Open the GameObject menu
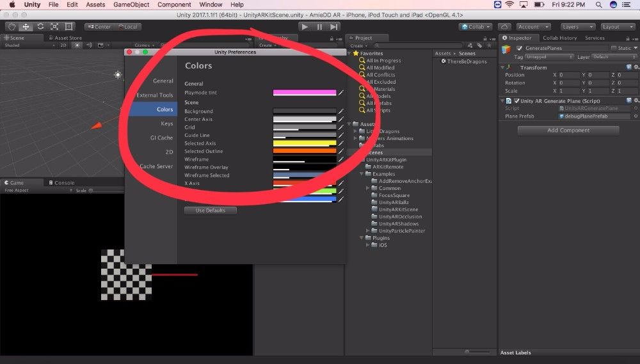Image resolution: width=640 pixels, height=364 pixels. [131, 4]
